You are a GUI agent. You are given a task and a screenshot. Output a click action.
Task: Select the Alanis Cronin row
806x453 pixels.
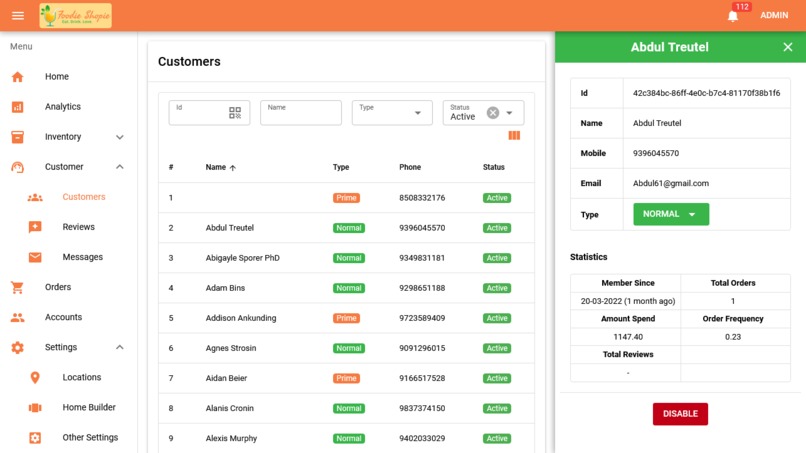(346, 408)
